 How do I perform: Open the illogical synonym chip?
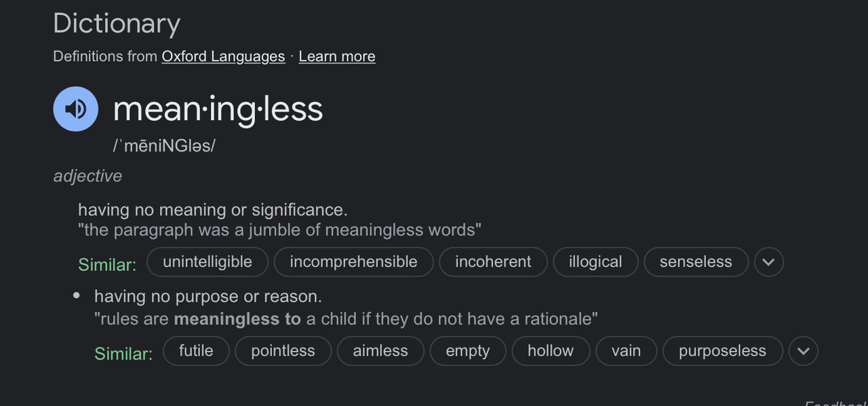[595, 262]
